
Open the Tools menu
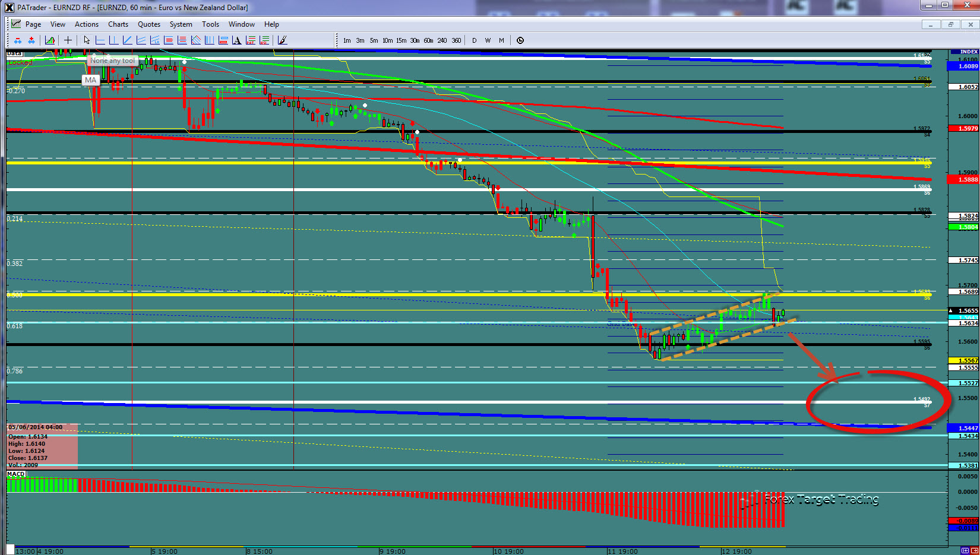pos(210,24)
